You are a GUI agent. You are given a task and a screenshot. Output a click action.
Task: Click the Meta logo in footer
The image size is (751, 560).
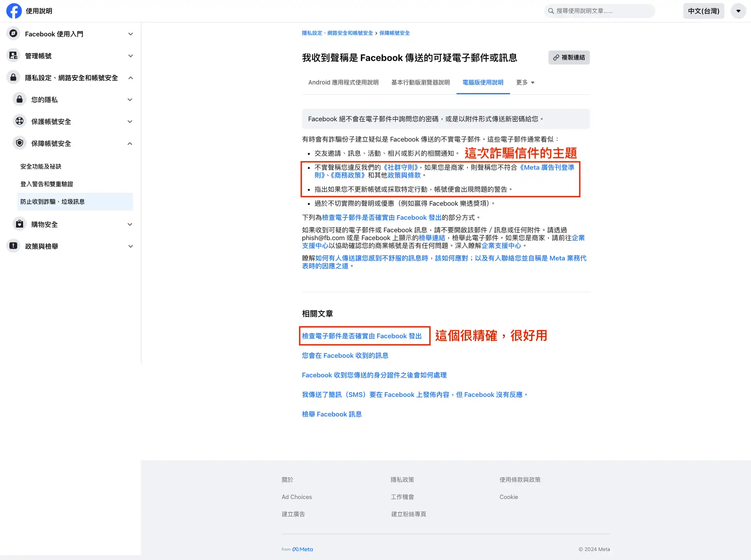pos(303,549)
